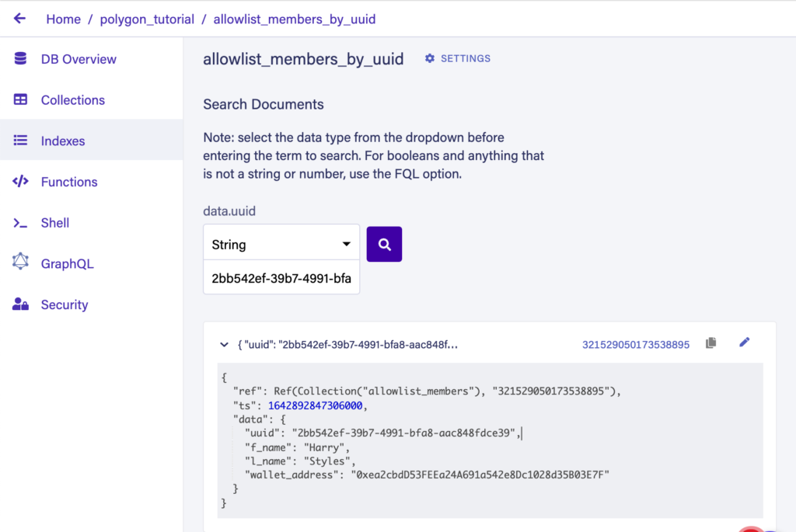Run search with magnifier button
Image resolution: width=796 pixels, height=532 pixels.
(x=384, y=245)
